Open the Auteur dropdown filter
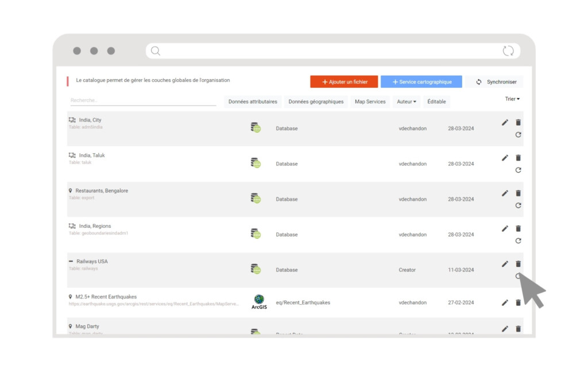Image resolution: width=588 pixels, height=392 pixels. point(407,102)
